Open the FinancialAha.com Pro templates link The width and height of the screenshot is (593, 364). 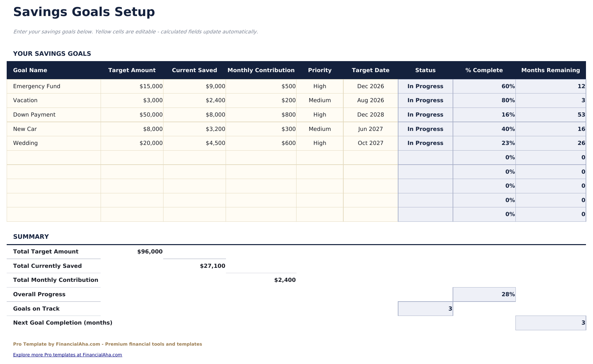click(x=67, y=355)
